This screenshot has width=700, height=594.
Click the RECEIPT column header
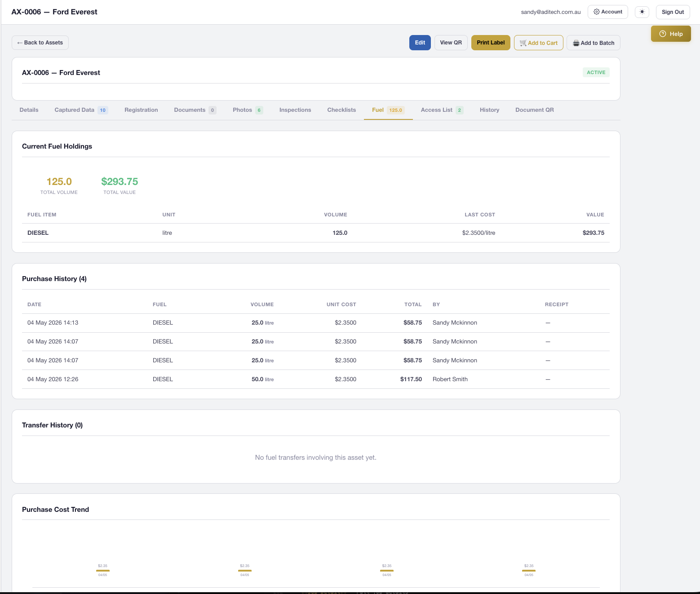tap(557, 304)
